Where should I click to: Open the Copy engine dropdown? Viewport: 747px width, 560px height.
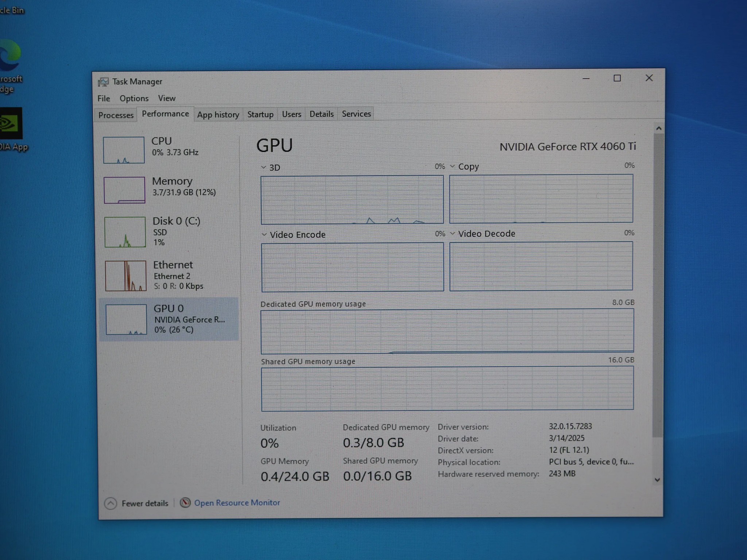(452, 166)
